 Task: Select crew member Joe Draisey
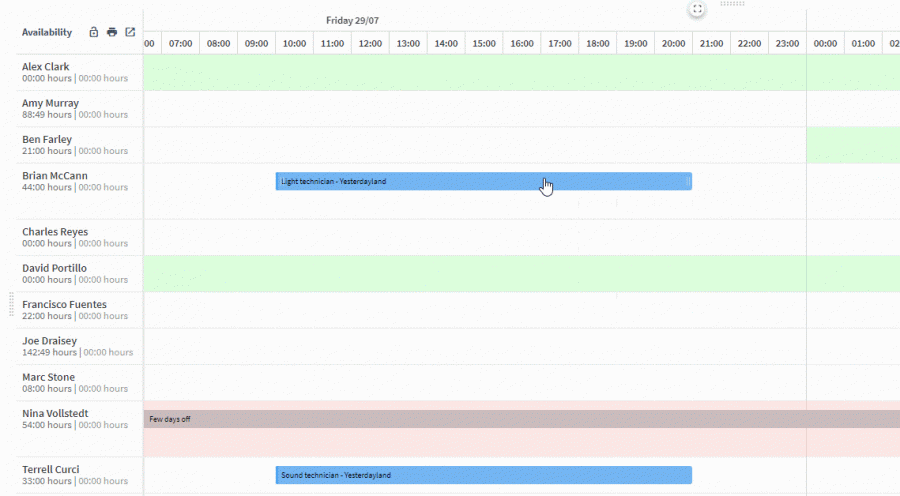[49, 341]
